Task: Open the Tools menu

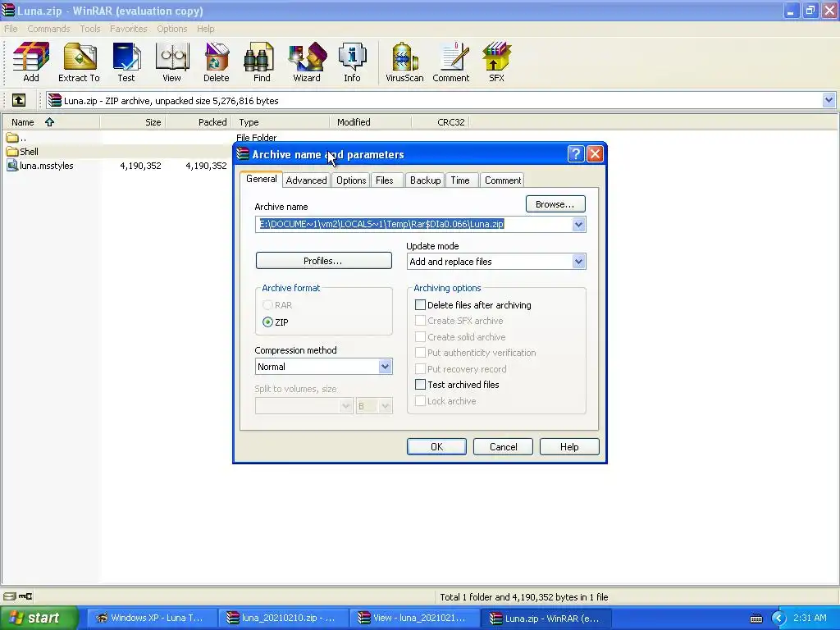Action: point(90,29)
